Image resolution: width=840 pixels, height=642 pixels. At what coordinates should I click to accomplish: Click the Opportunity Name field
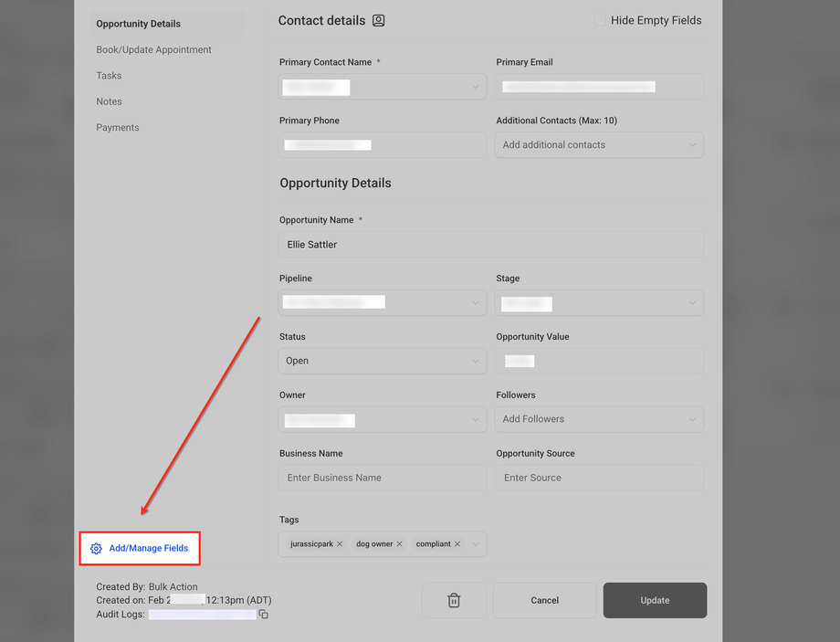coord(490,245)
